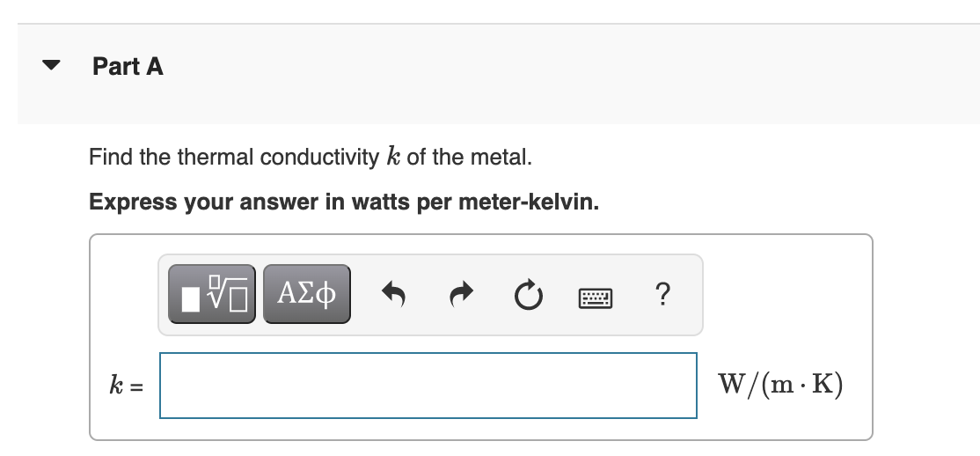Click the 'k =' label

(x=127, y=386)
